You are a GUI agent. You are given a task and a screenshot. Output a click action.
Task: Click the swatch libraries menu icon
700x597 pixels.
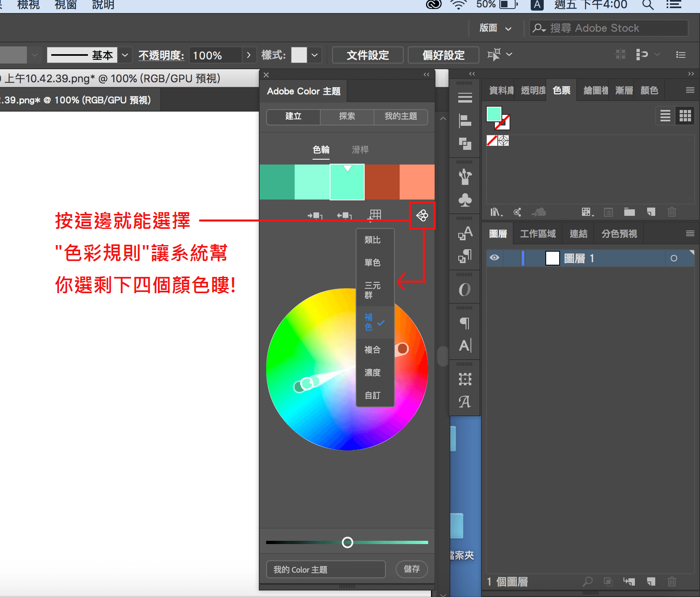pyautogui.click(x=496, y=212)
